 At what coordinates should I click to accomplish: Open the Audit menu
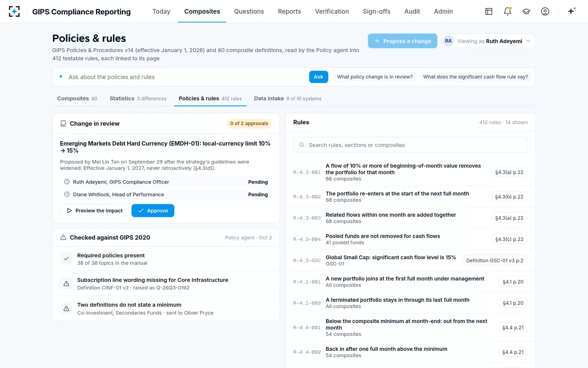pyautogui.click(x=412, y=11)
